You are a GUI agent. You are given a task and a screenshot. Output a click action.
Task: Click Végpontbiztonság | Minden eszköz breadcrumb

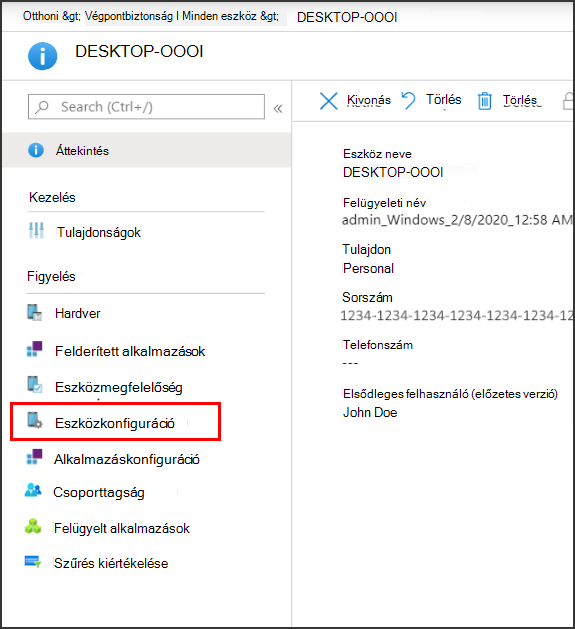click(x=171, y=16)
